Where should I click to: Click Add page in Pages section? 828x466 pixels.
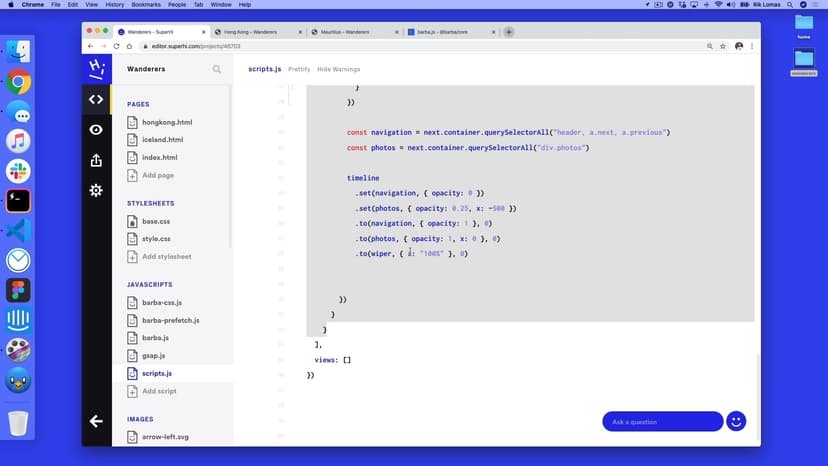tap(157, 175)
